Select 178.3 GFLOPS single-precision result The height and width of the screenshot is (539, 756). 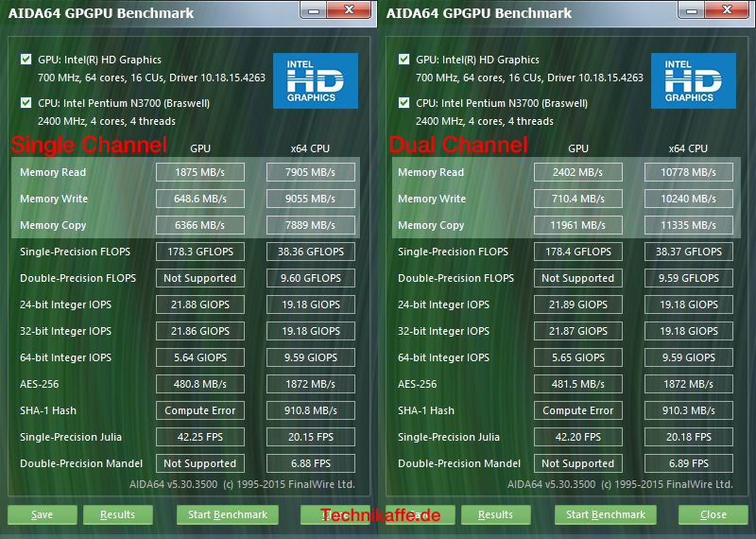(x=200, y=252)
